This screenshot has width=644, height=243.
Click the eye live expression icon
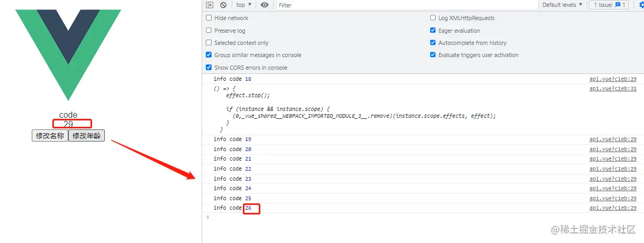(265, 5)
